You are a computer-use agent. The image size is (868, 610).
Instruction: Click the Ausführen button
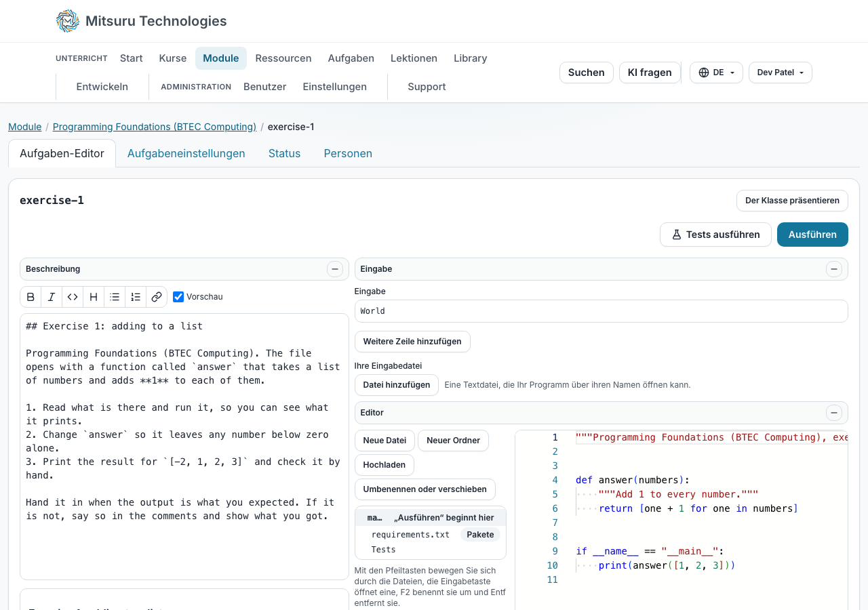[x=812, y=235]
